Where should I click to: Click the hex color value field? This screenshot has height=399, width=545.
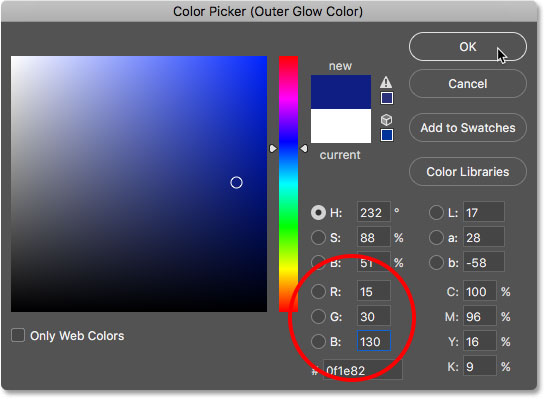[363, 370]
